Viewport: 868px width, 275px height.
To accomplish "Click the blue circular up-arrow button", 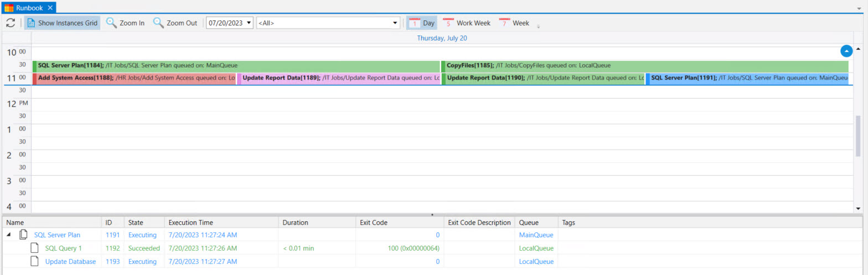I will pos(846,51).
